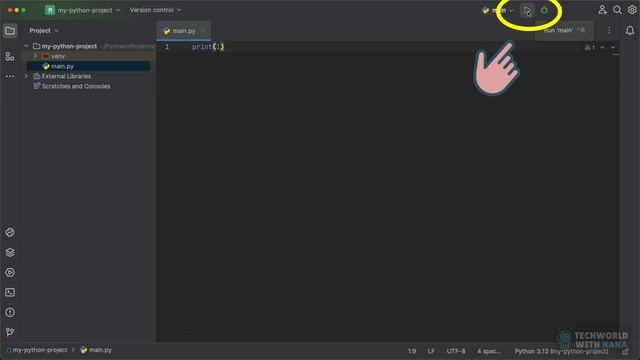Close the main.py editor tab
640x360 pixels.
pyautogui.click(x=203, y=31)
